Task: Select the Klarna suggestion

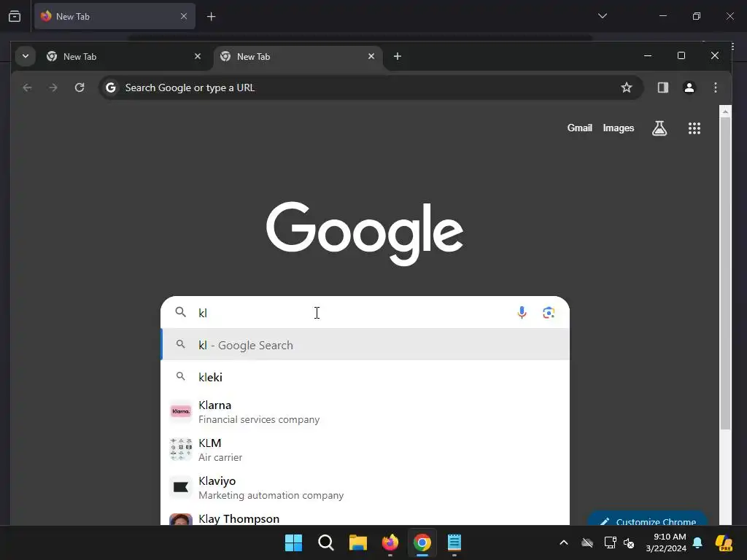Action: click(x=365, y=412)
